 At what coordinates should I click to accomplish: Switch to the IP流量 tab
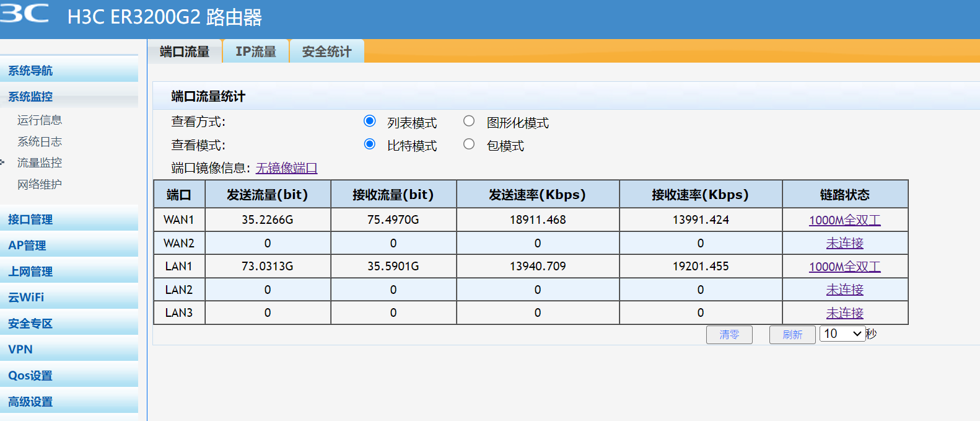256,51
